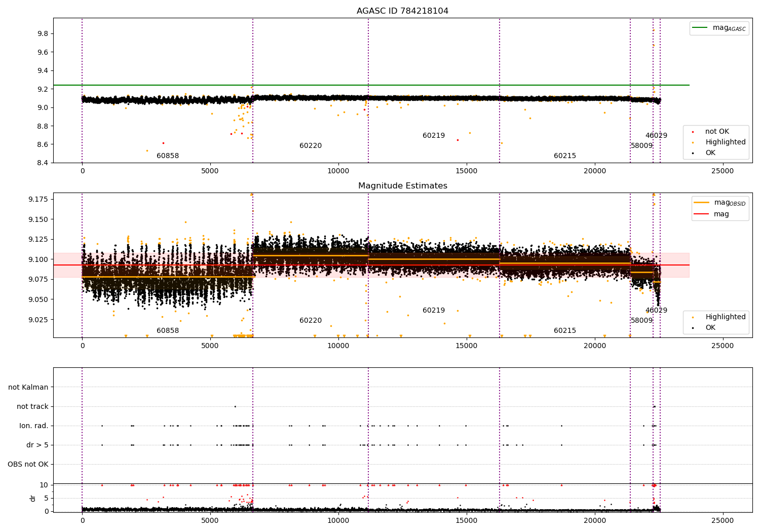Click the 'Magnitude Estimates' plot title
760x532 pixels.
click(x=402, y=186)
